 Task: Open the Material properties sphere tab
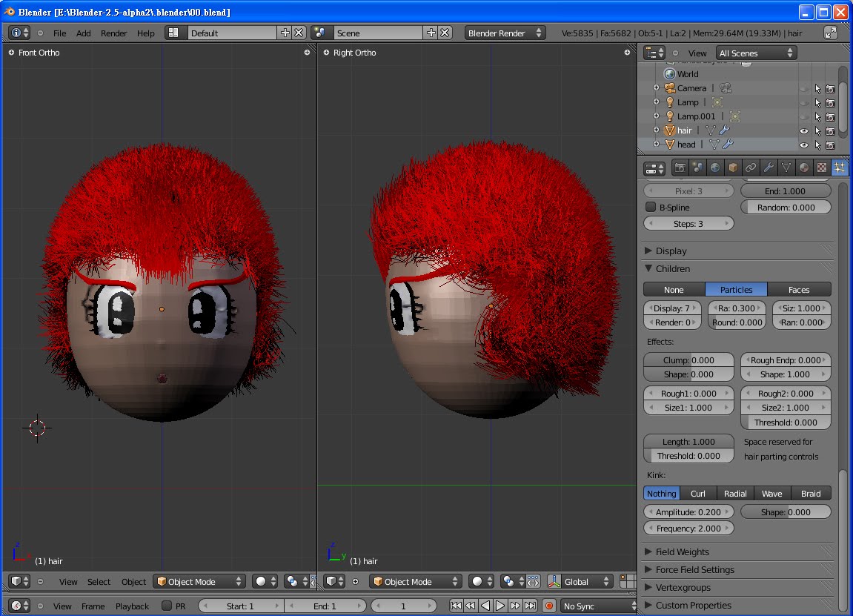[x=804, y=168]
